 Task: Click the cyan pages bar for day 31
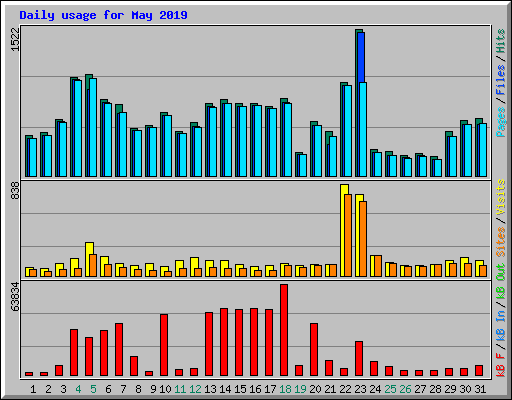(483, 150)
